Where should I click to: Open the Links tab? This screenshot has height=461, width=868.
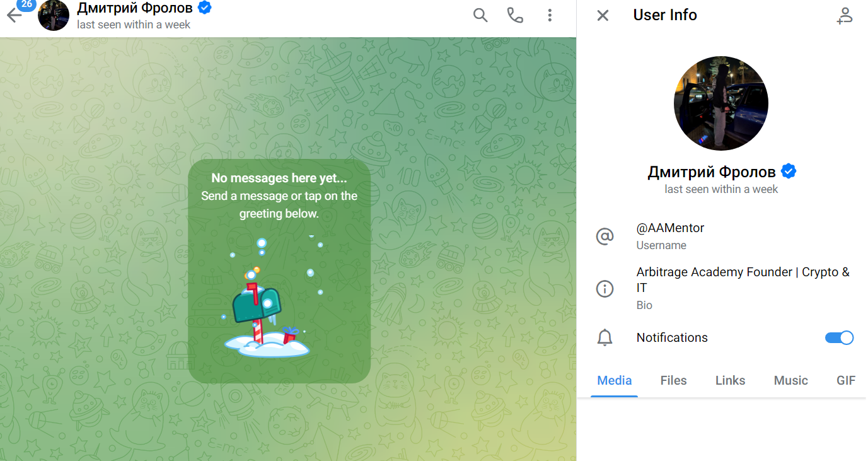pos(730,380)
